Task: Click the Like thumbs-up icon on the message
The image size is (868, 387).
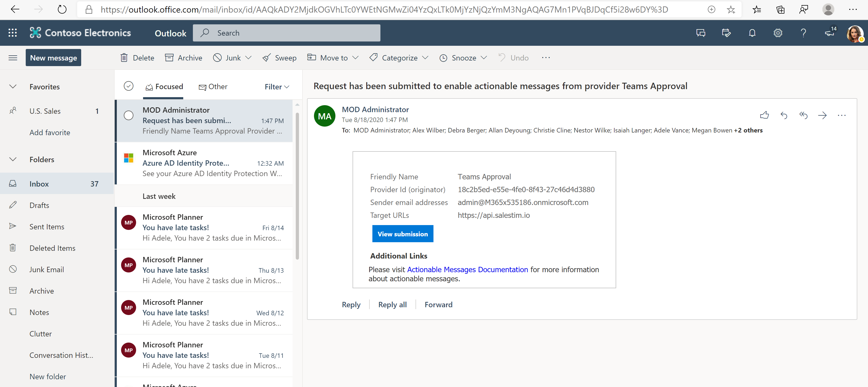Action: pos(765,115)
